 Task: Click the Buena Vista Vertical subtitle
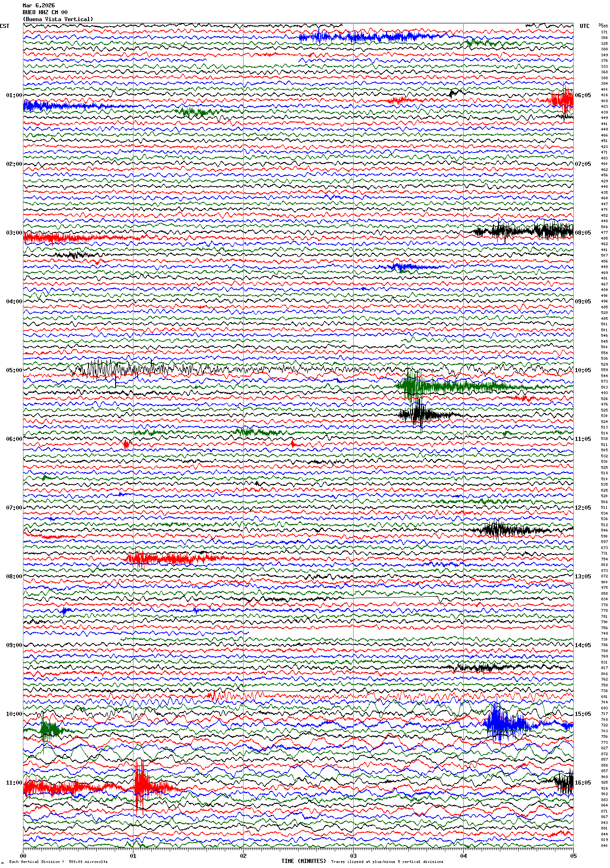tap(58, 19)
